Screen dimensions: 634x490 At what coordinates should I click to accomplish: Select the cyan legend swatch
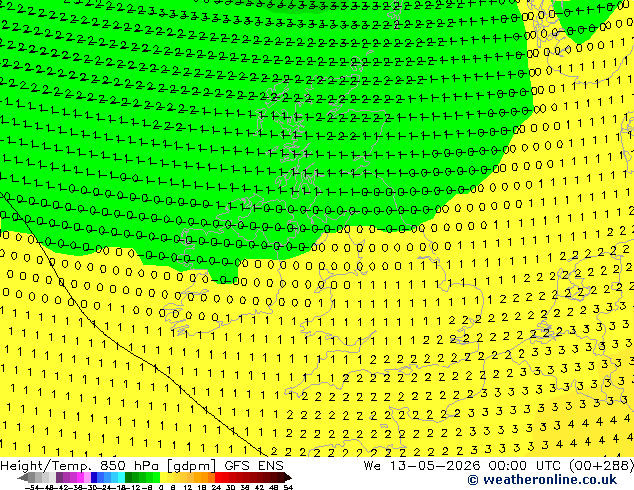[121, 478]
